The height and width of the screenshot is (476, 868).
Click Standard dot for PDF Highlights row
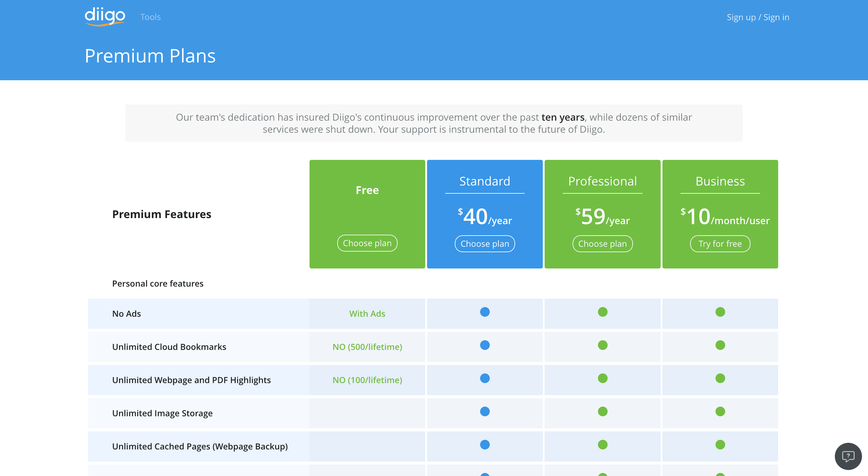[x=485, y=378]
